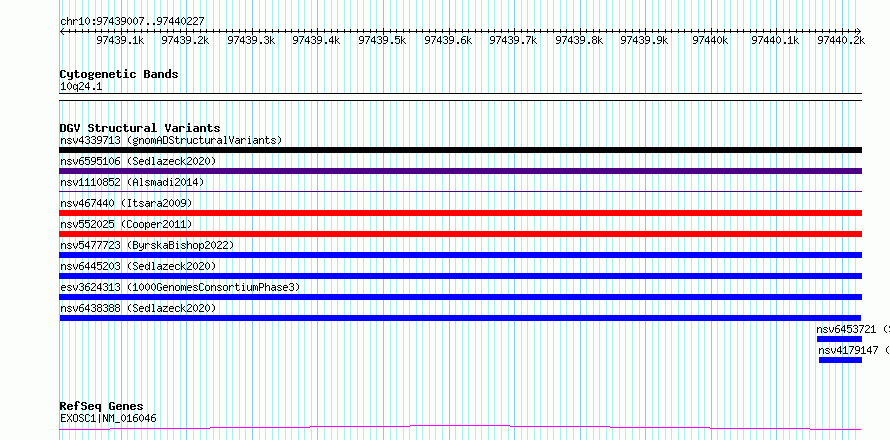The height and width of the screenshot is (440, 890).
Task: Select variant label nsv6453721
Action: click(847, 329)
